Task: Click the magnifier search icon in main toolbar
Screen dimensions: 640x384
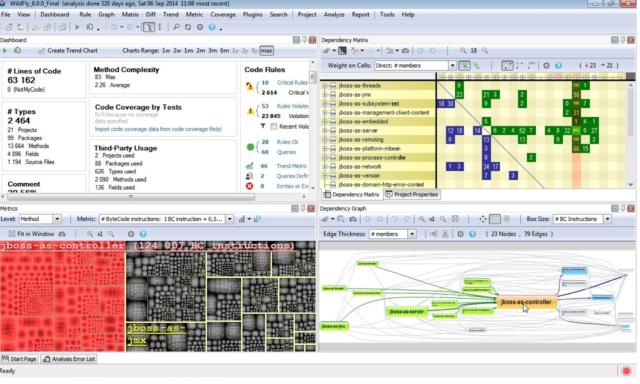Action: click(x=176, y=27)
